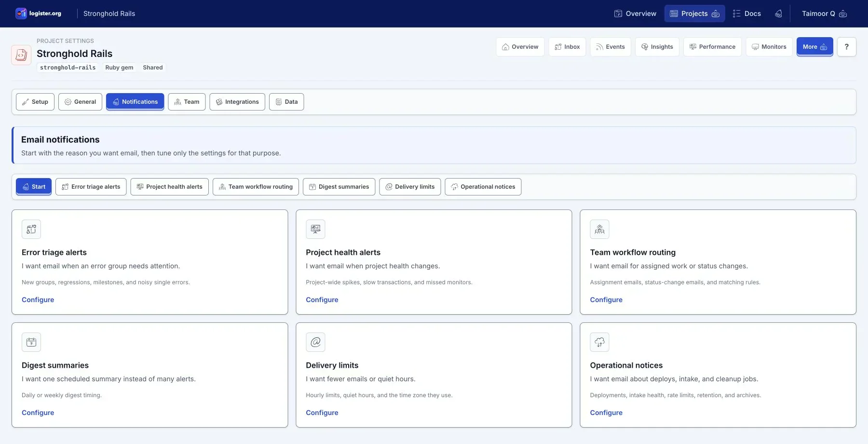Viewport: 868px width, 444px height.
Task: Click the Delivery limits at-sign card icon
Action: point(315,342)
